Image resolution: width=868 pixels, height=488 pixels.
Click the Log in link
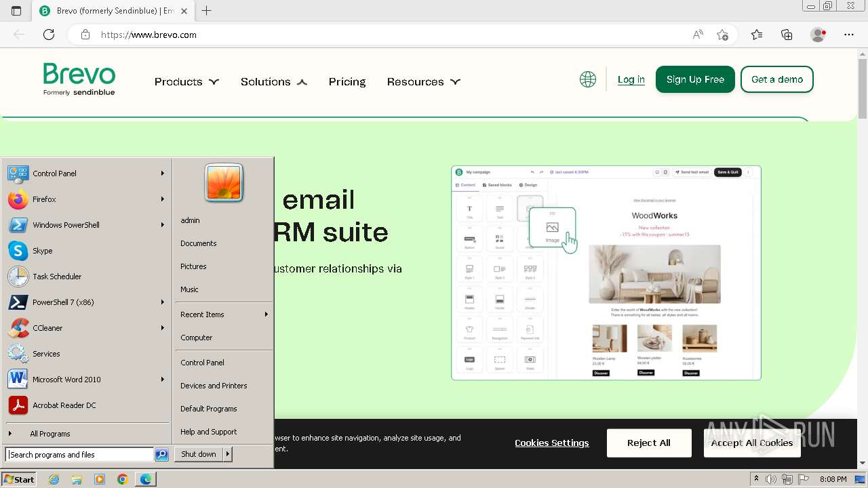pos(631,80)
